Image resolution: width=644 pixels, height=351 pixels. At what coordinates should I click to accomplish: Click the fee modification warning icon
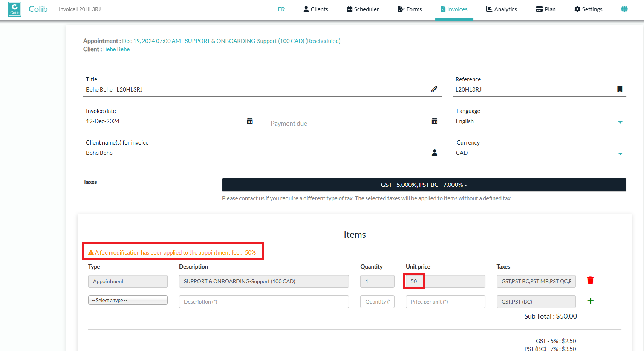tap(91, 253)
